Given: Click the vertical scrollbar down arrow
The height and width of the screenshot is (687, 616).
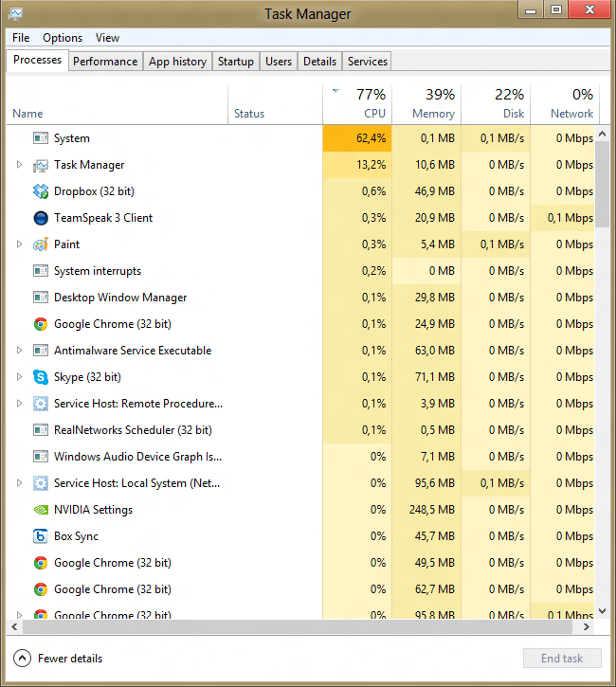Looking at the screenshot, I should pos(603,612).
